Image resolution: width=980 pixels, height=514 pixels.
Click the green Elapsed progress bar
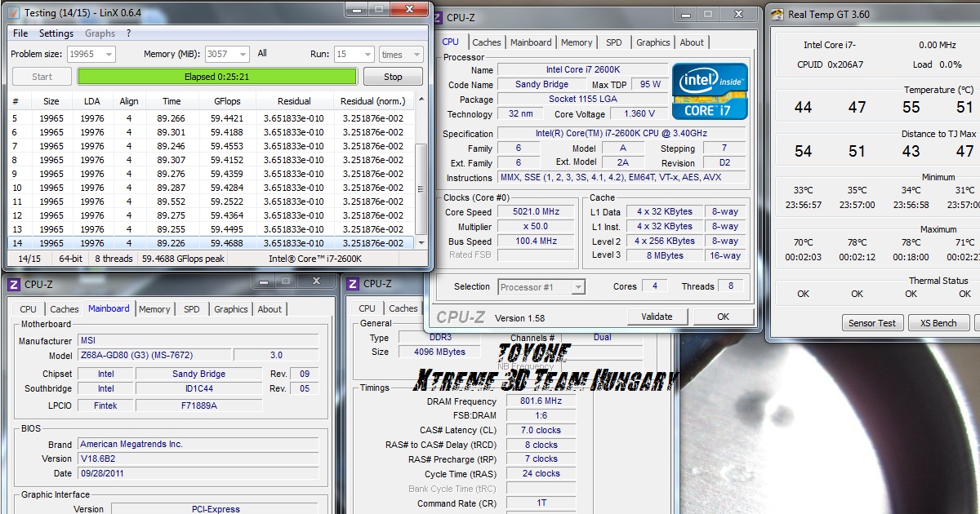coord(217,77)
